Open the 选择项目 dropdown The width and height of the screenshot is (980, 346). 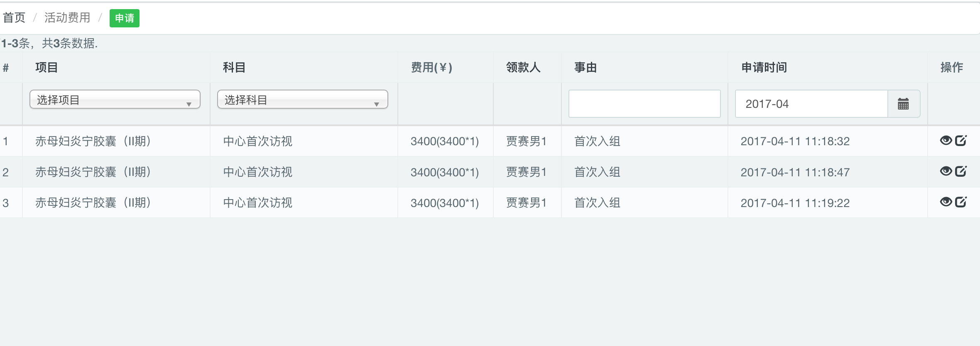115,100
